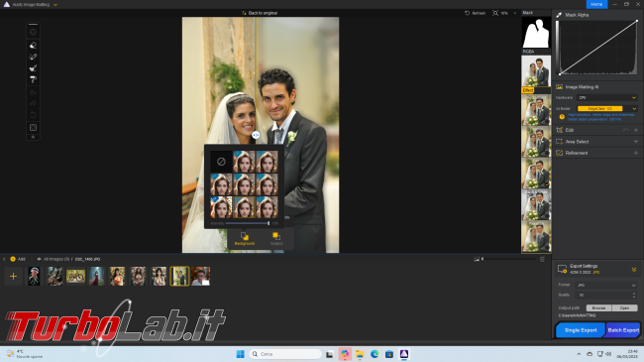Screen dimensions: 644x362
Task: Expand the Edit section plus
Action: click(x=636, y=130)
